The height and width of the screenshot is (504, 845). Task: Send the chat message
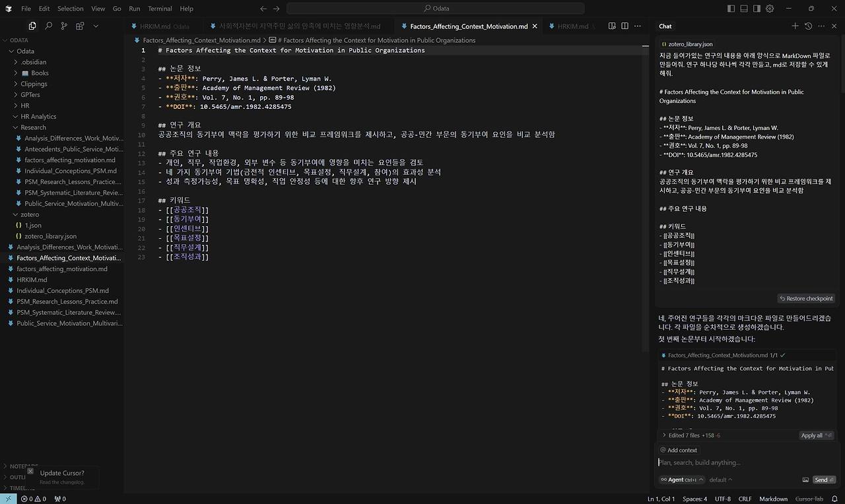click(x=825, y=480)
